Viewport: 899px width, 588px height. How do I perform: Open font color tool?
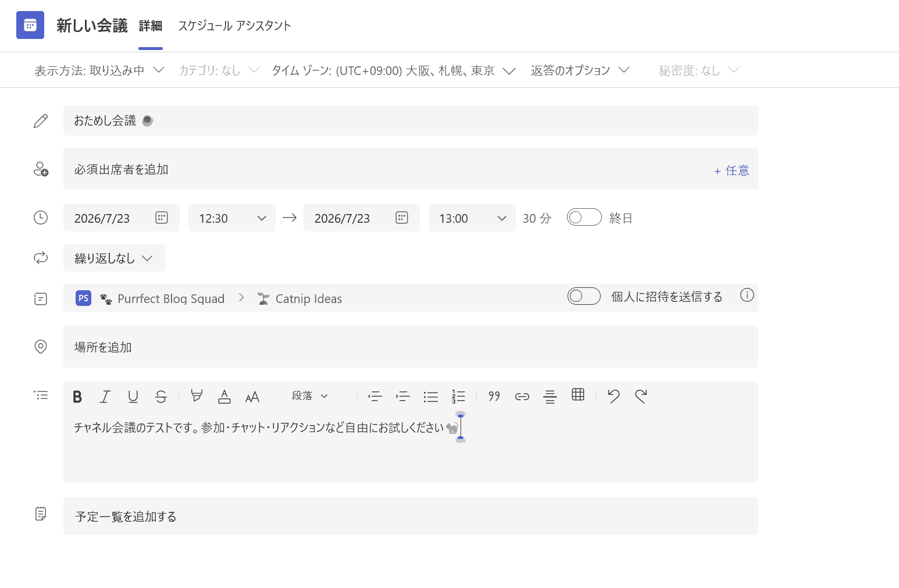[x=224, y=397]
